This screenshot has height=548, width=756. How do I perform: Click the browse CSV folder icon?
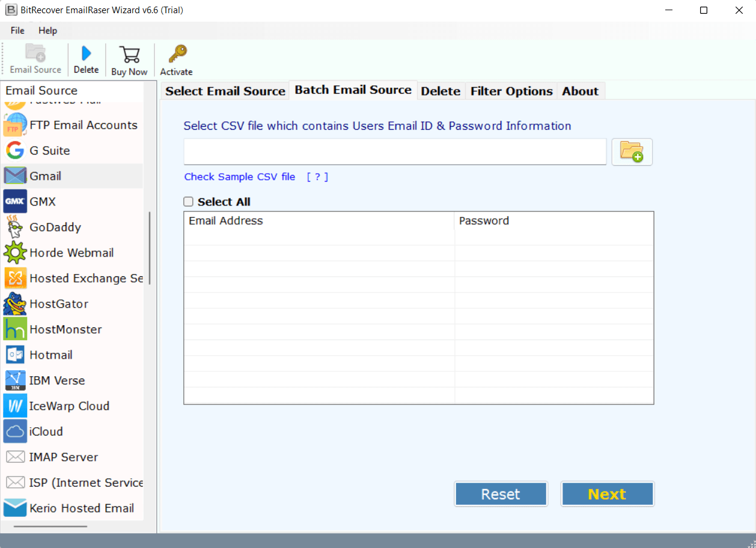632,151
